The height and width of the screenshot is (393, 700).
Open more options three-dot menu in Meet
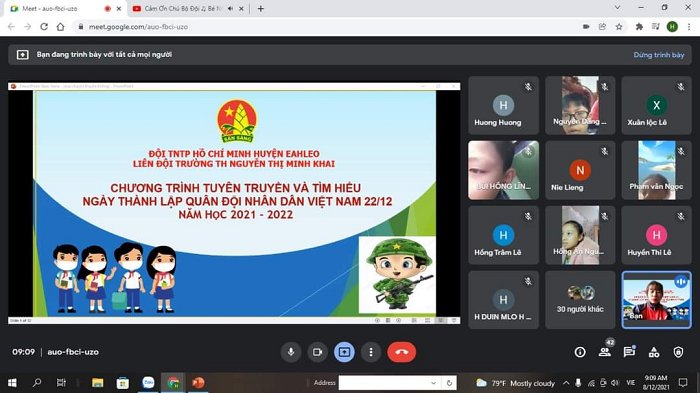[x=371, y=352]
